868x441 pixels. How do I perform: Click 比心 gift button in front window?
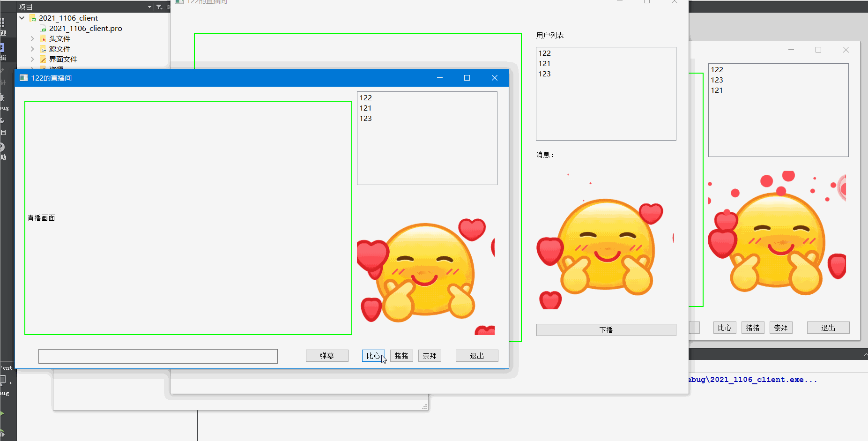pyautogui.click(x=373, y=356)
